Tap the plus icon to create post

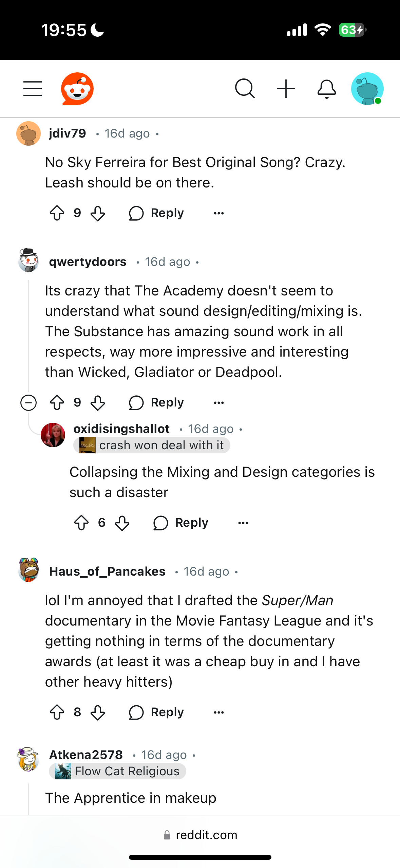pyautogui.click(x=286, y=89)
